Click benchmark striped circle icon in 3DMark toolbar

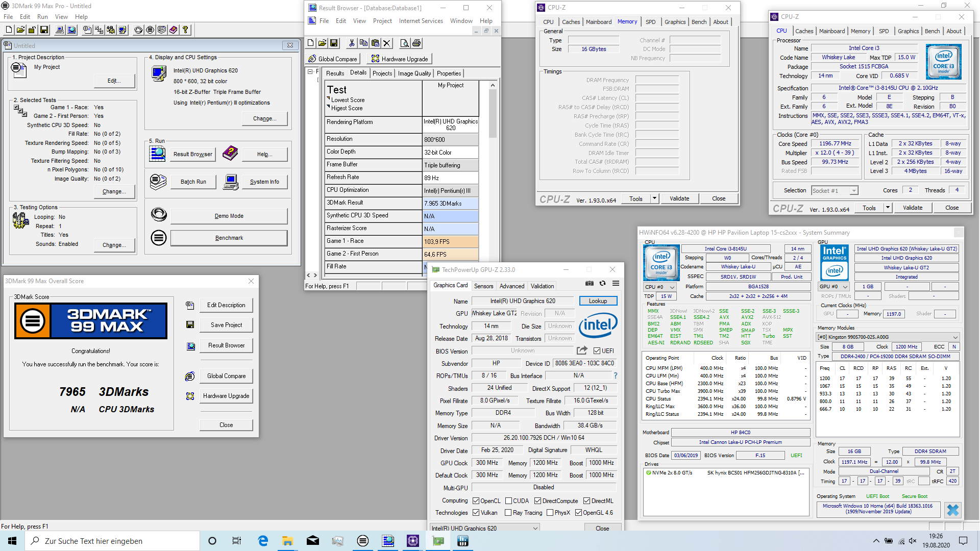[x=150, y=30]
